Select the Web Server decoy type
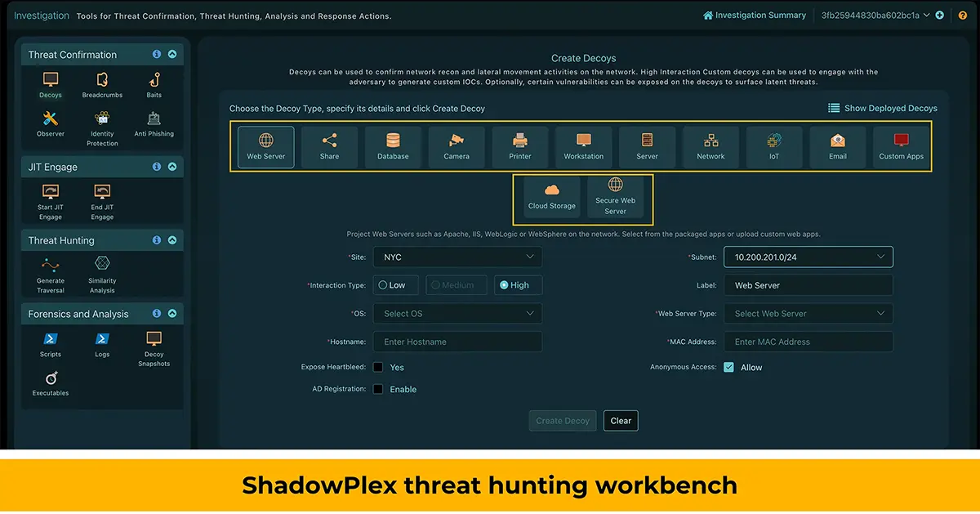Screen dimensions: 980x514 (x=266, y=147)
